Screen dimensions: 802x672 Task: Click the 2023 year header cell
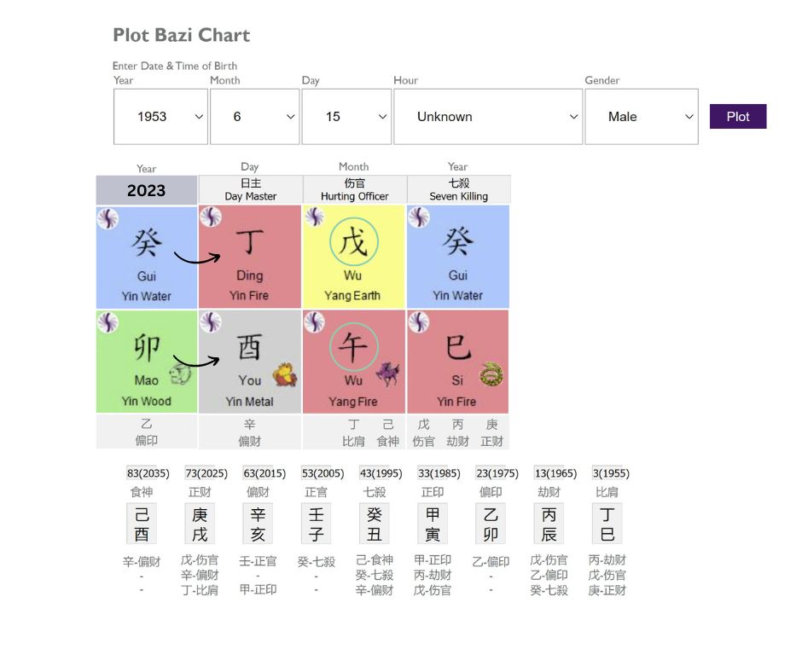click(x=146, y=190)
